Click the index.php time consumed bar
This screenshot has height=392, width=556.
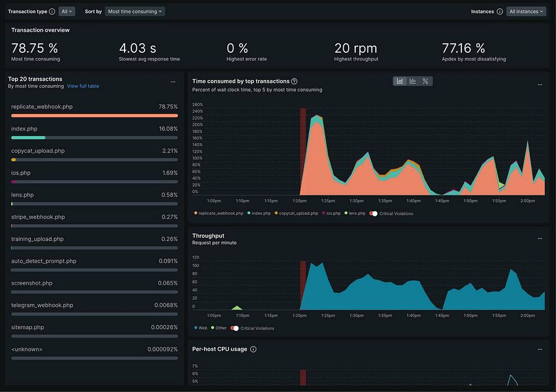point(95,138)
